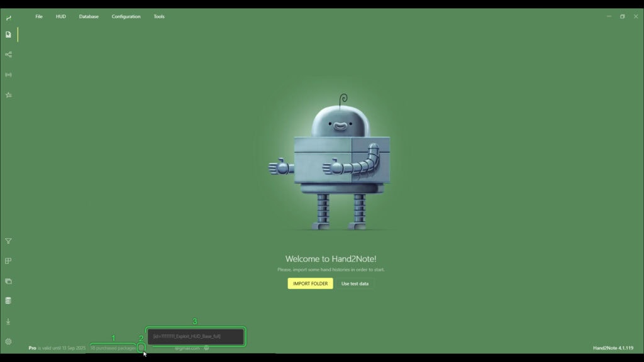Open the settings gear icon
The height and width of the screenshot is (362, 644).
click(x=8, y=341)
